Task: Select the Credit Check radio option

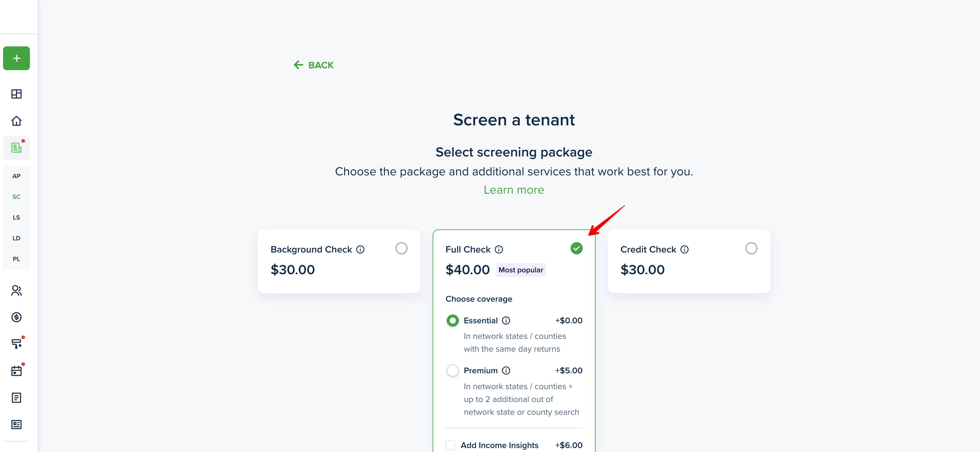Action: 751,248
